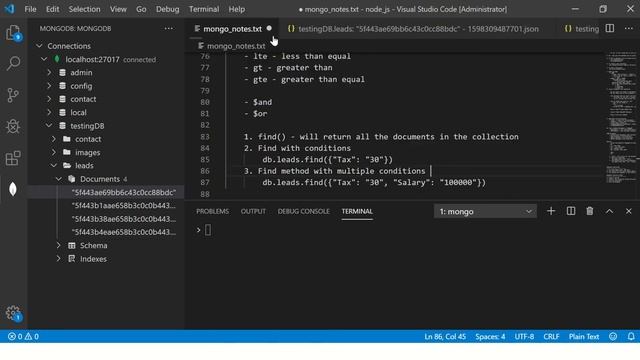Open the Go menu
This screenshot has width=640, height=360.
141,9
